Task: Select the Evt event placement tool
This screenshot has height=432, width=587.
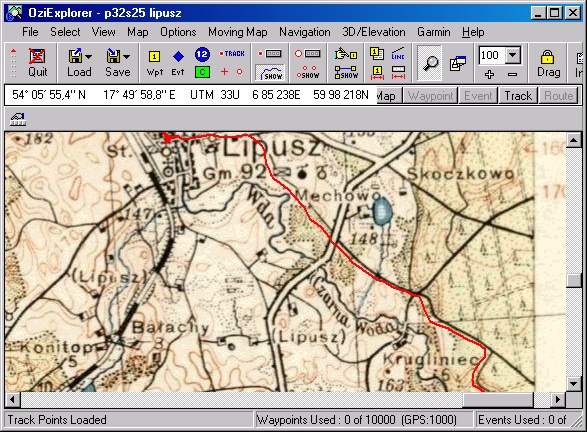Action: point(178,63)
